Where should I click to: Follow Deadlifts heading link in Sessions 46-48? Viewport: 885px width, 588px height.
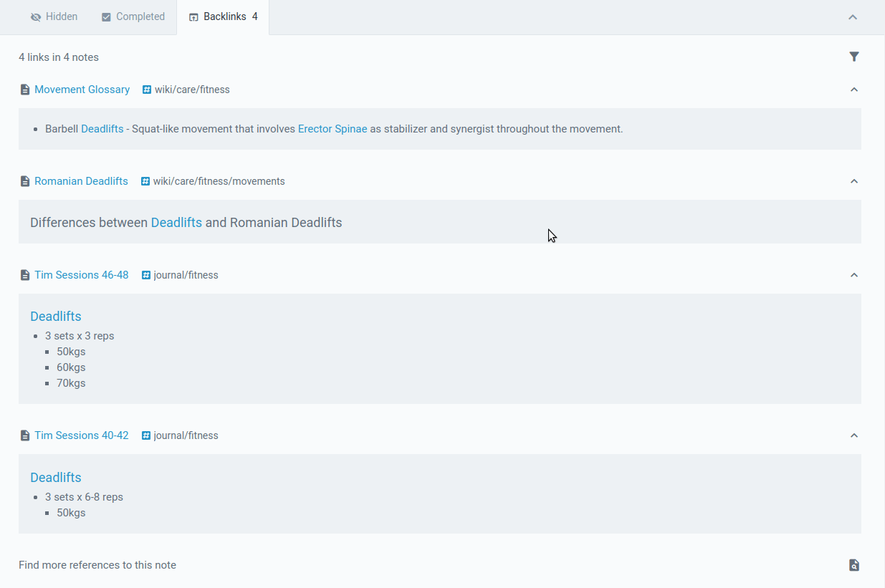[x=56, y=317]
